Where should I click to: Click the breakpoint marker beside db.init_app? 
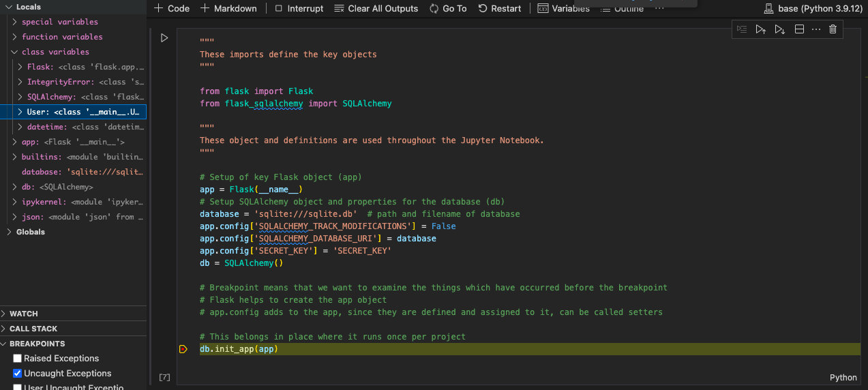coord(183,349)
